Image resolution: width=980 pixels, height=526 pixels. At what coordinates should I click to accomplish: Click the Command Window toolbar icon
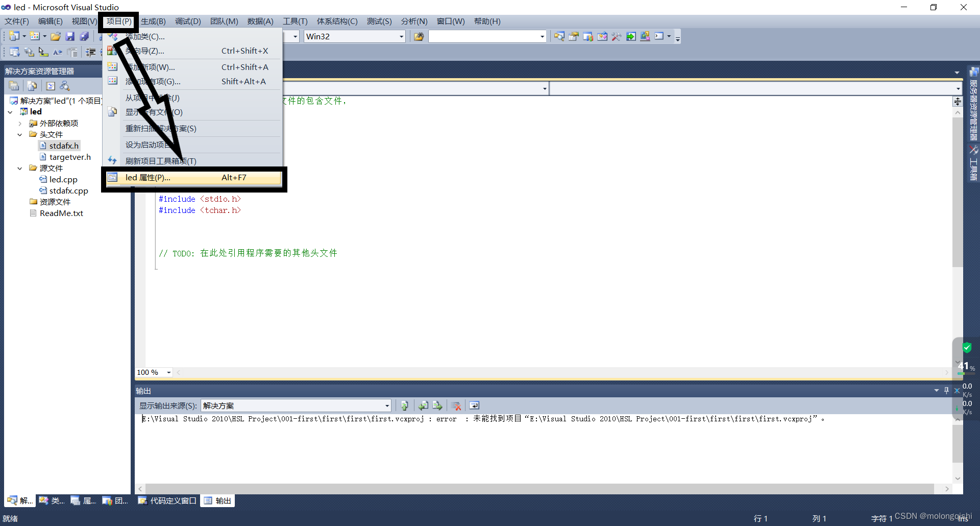coord(659,36)
